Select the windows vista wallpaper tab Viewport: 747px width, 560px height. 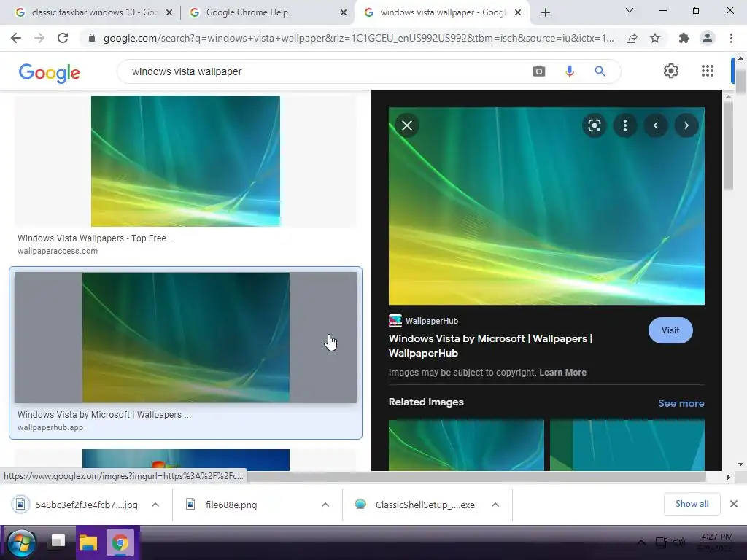(x=443, y=12)
